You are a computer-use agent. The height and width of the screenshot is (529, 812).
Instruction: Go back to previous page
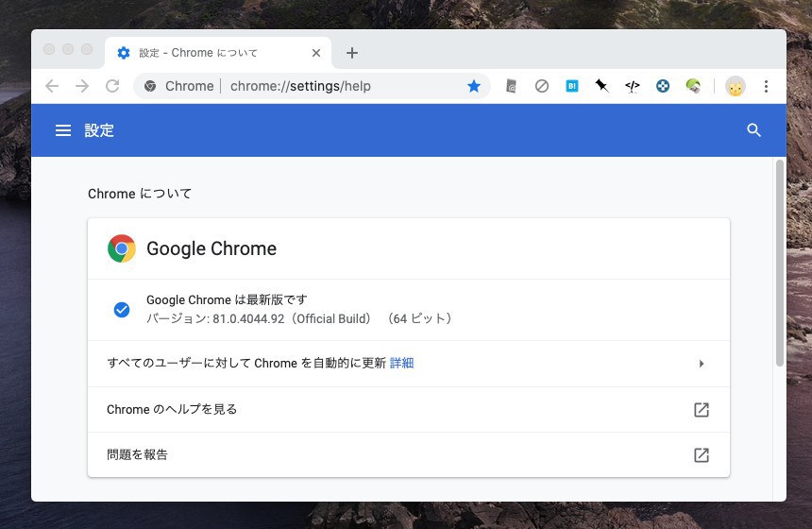52,86
